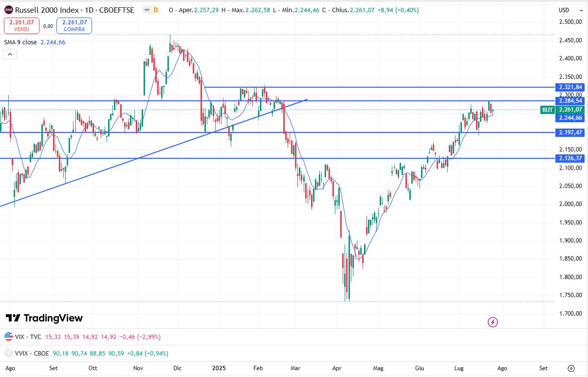Click the Ott label on time axis
This screenshot has width=588, height=377.
93,368
